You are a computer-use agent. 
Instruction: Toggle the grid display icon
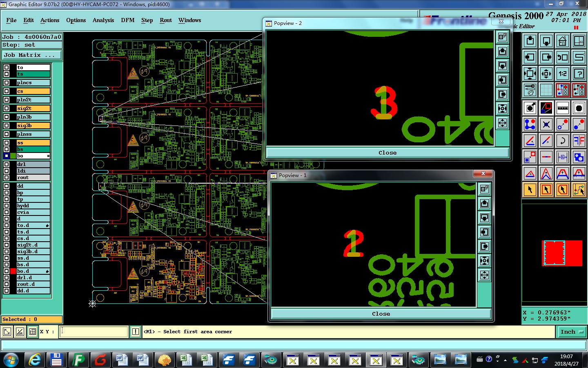pyautogui.click(x=546, y=90)
